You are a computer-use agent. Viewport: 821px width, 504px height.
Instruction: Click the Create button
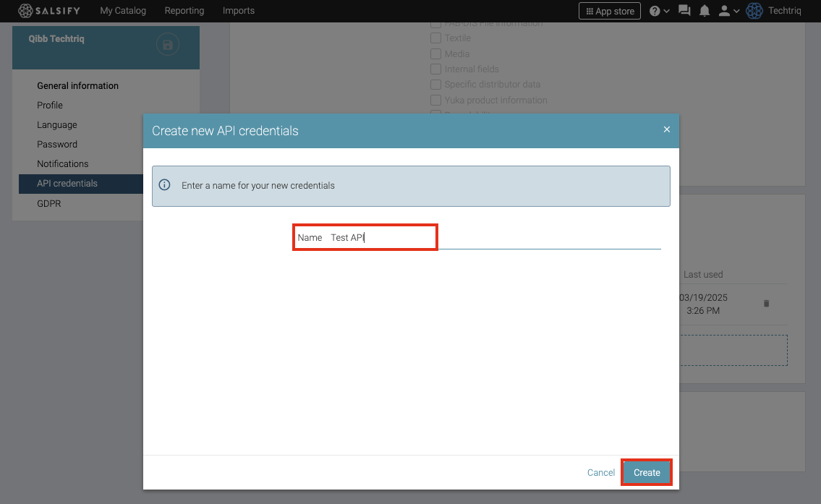647,472
